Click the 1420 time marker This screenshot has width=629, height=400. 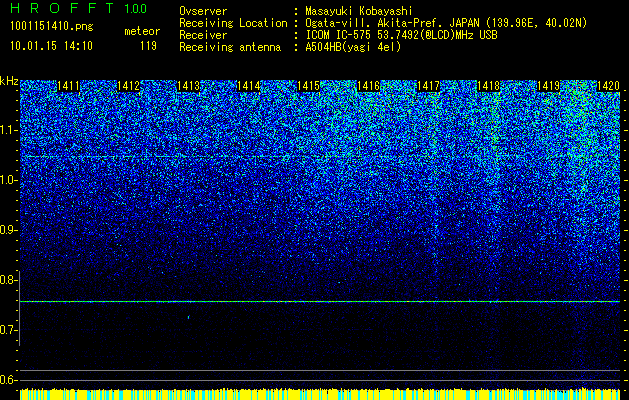pos(608,86)
